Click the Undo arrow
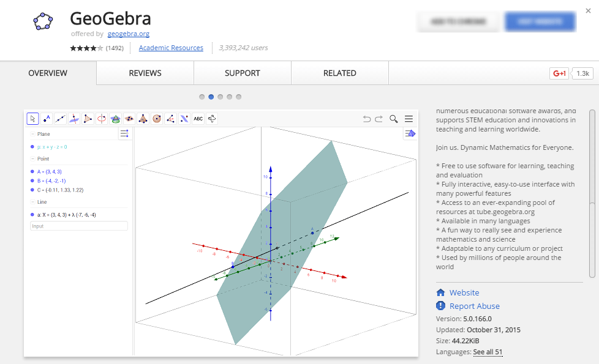 (367, 119)
